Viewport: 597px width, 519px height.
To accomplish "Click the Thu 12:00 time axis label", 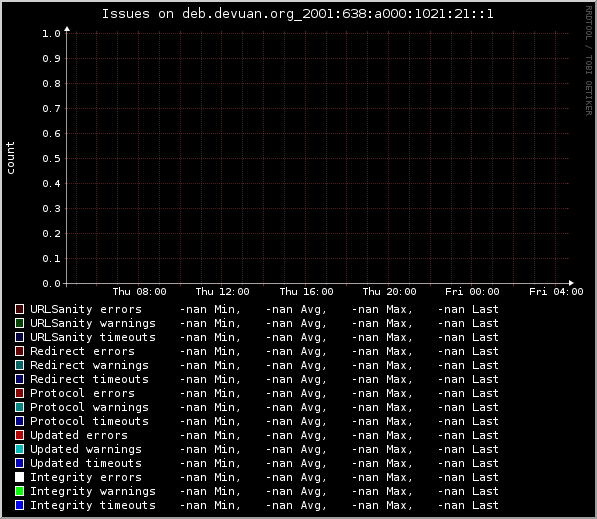I will [222, 292].
